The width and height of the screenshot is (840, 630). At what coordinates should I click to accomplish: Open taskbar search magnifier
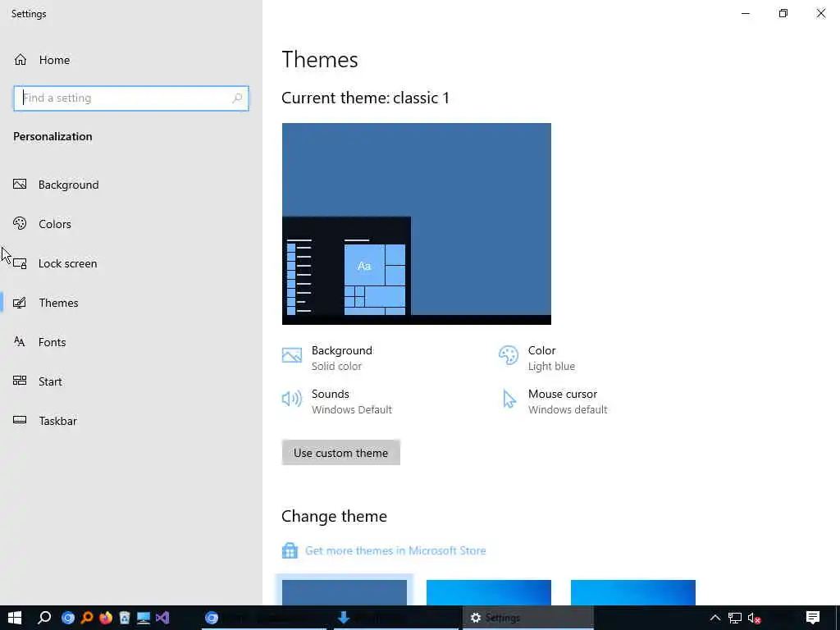pyautogui.click(x=44, y=618)
